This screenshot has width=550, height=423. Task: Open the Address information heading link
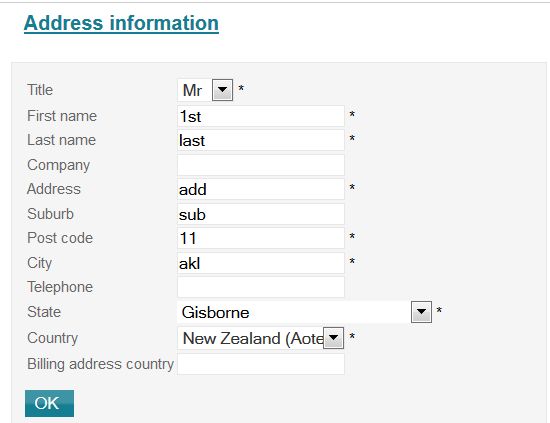[x=121, y=23]
